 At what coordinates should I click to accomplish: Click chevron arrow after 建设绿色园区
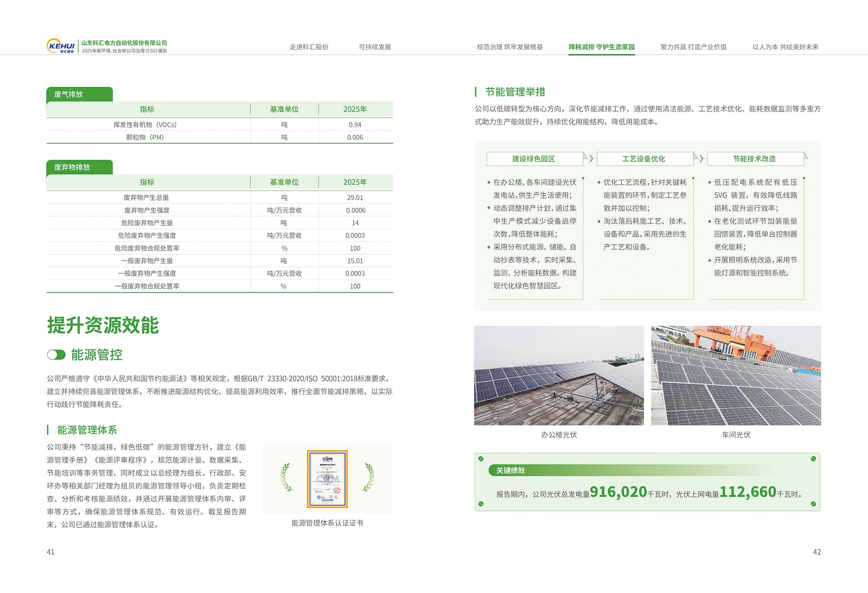pyautogui.click(x=591, y=159)
